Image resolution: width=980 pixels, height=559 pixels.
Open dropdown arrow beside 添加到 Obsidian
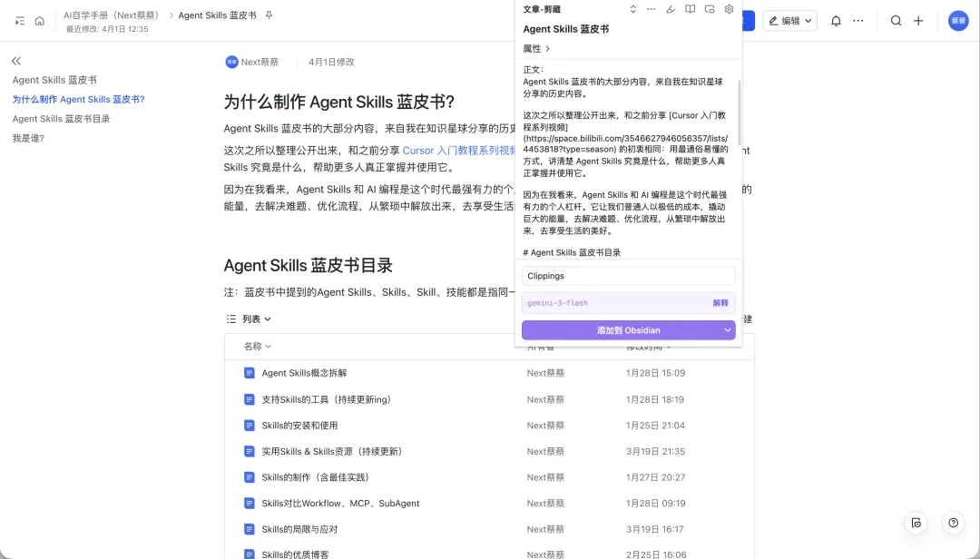pos(728,330)
